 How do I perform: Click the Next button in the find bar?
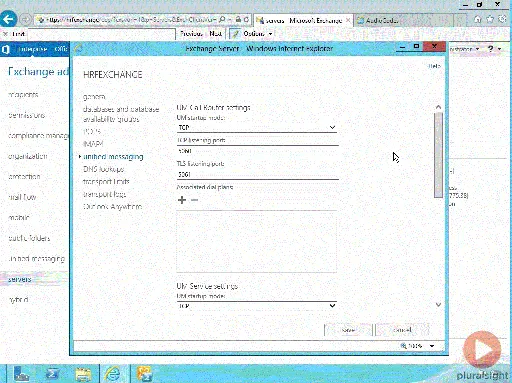click(215, 34)
